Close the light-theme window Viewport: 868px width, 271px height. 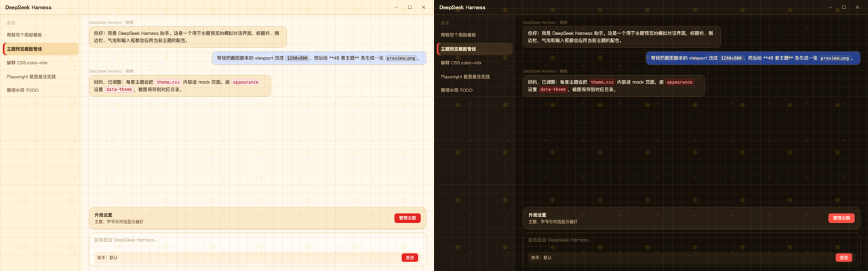(x=424, y=7)
